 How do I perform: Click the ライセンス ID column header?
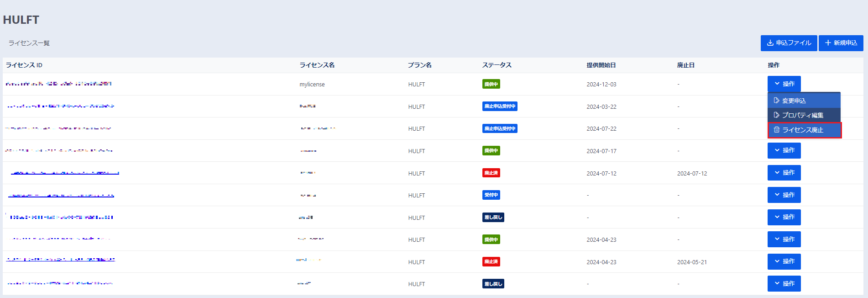pyautogui.click(x=24, y=65)
